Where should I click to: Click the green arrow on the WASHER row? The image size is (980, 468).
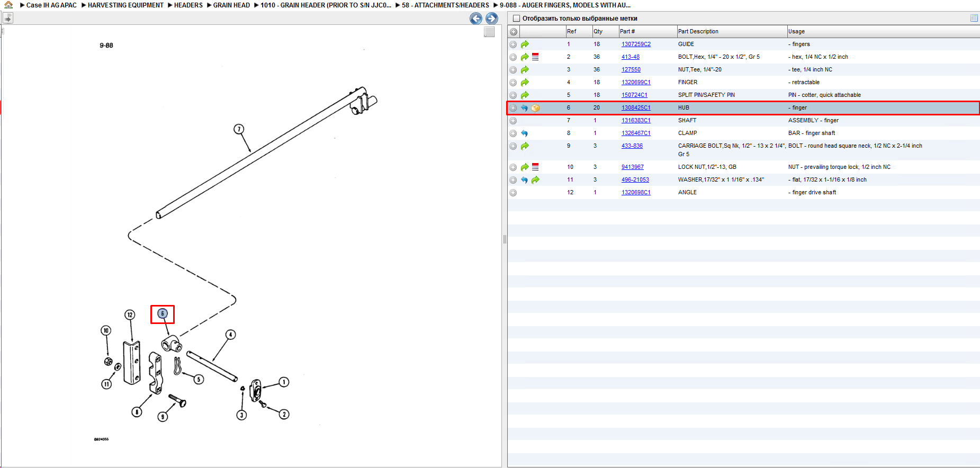[535, 180]
